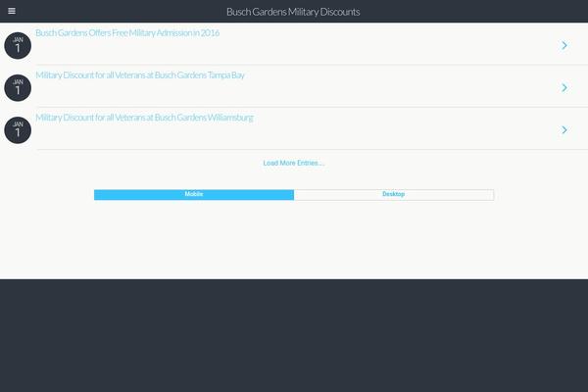The width and height of the screenshot is (588, 392).
Task: Open 'Busch Gardens Offers Free Military Admission in 2016'
Action: [x=127, y=33]
